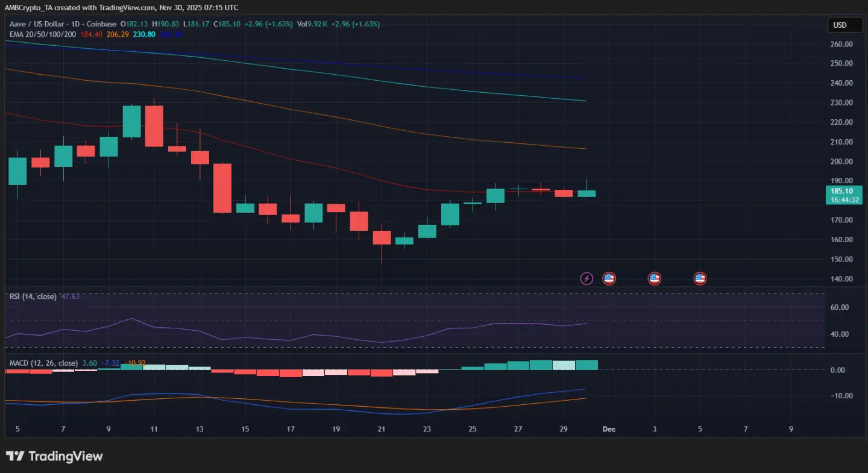The width and height of the screenshot is (868, 473).
Task: Click date 15 on the time axis
Action: coord(245,430)
